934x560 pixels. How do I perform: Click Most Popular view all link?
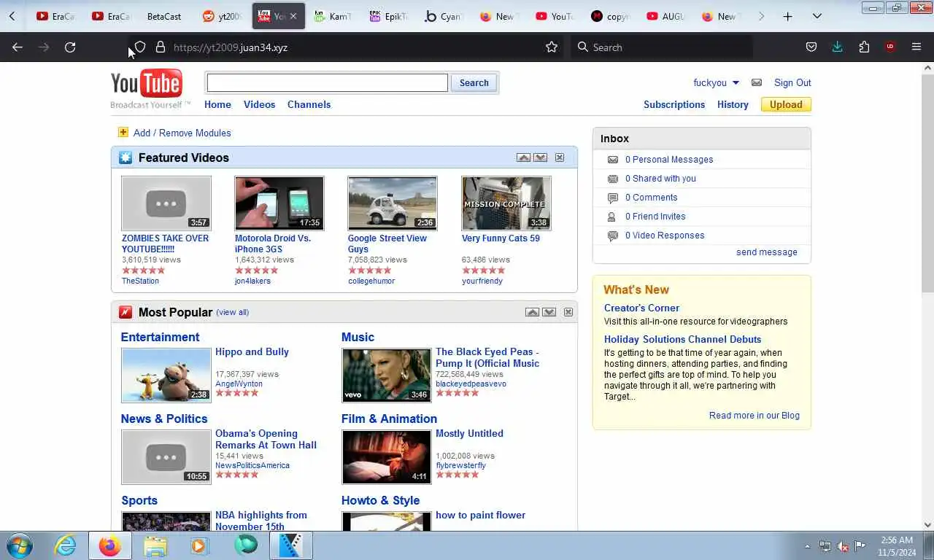click(x=233, y=312)
